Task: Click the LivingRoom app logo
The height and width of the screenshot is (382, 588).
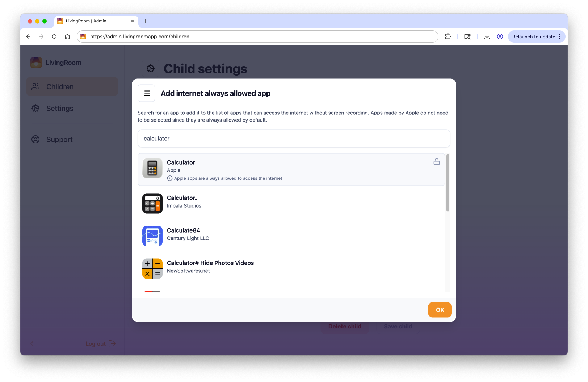Action: [x=36, y=62]
